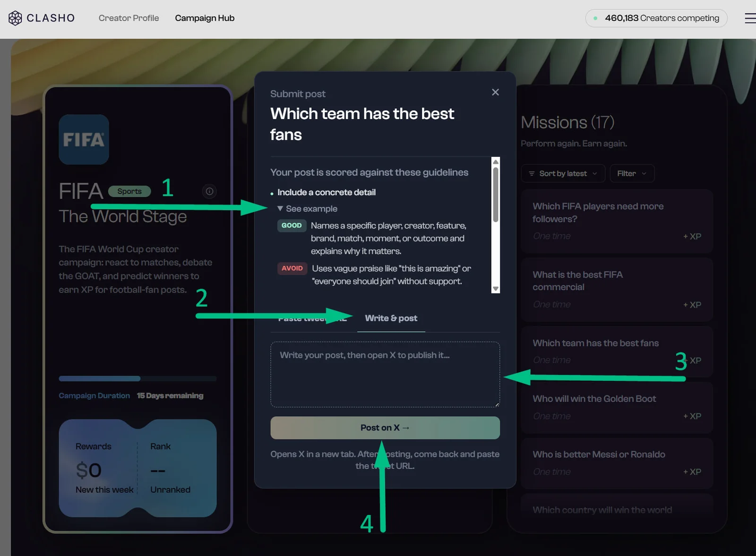Click the post text area
756x556 pixels.
(x=385, y=374)
